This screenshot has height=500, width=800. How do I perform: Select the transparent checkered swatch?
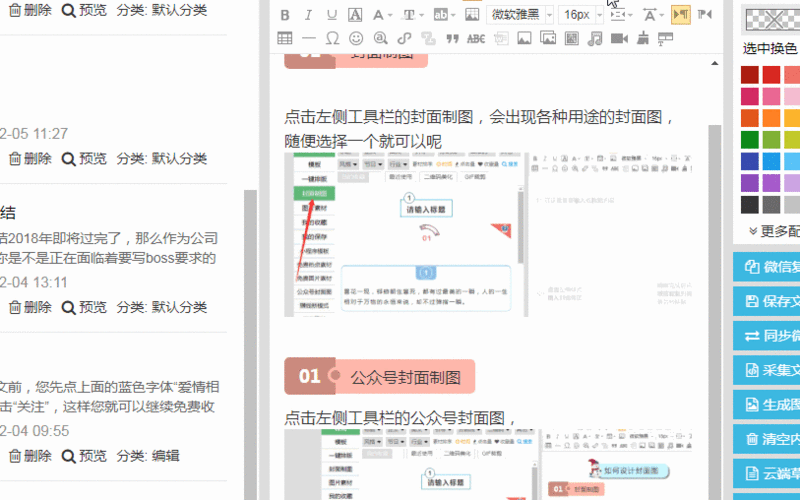coord(772,19)
